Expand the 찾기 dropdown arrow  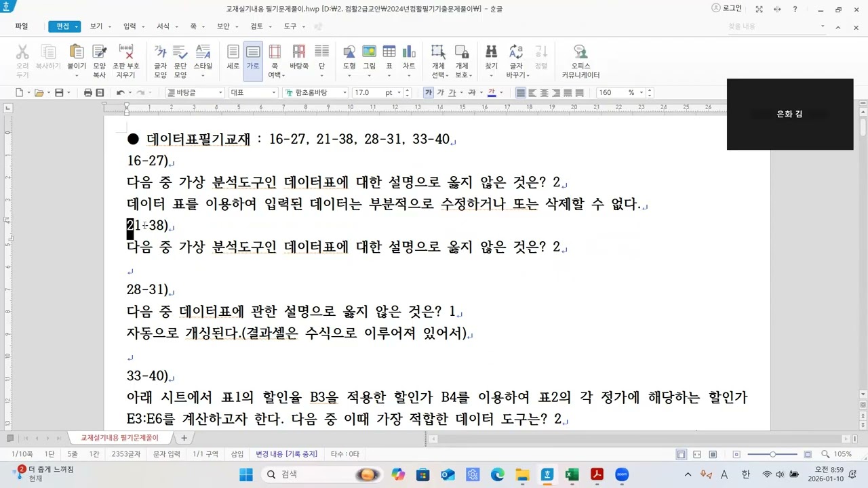pyautogui.click(x=492, y=75)
